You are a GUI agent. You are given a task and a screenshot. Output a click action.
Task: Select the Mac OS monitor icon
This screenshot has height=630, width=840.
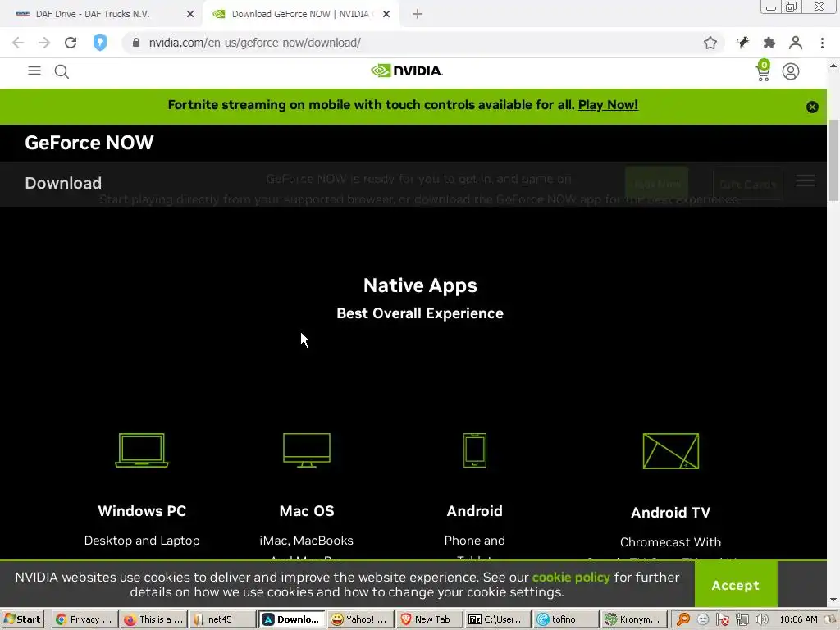307,450
